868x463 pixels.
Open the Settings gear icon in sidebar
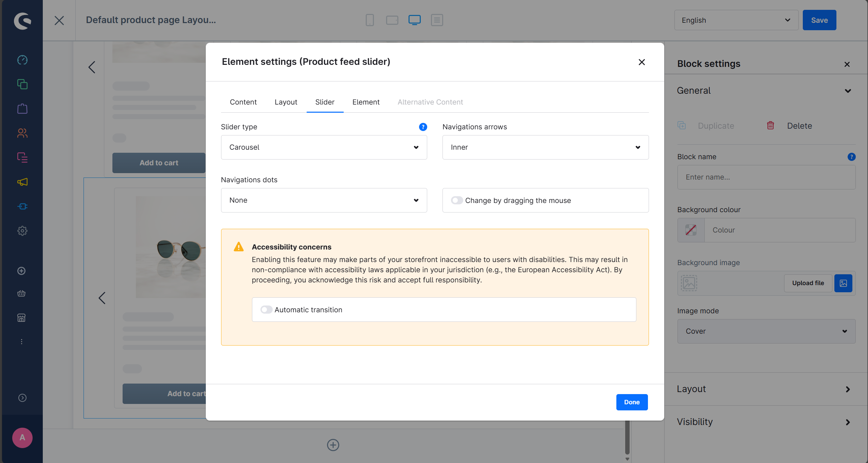click(x=22, y=231)
